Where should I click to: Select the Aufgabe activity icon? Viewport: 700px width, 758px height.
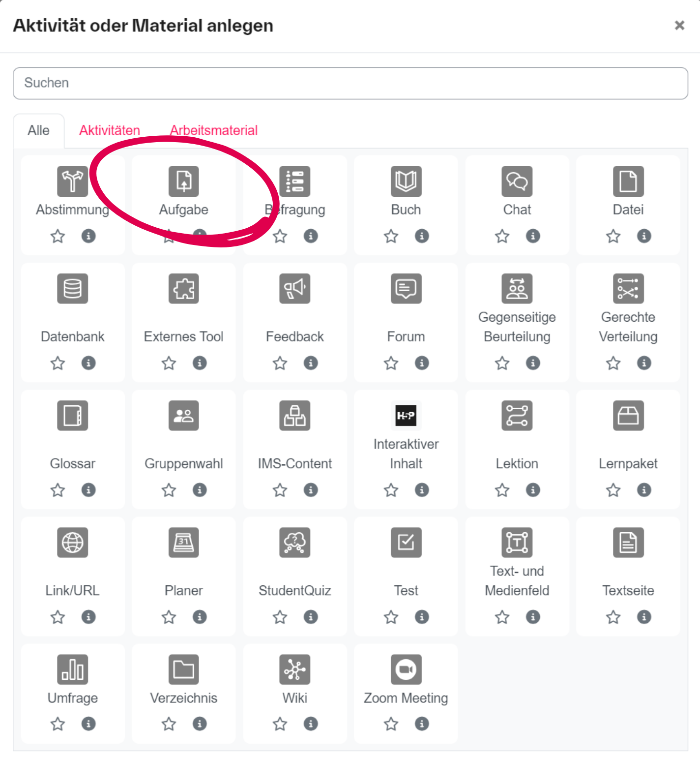click(183, 181)
